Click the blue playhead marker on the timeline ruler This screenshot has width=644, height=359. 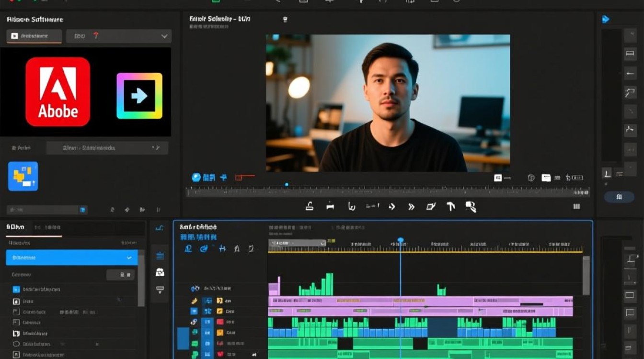401,240
